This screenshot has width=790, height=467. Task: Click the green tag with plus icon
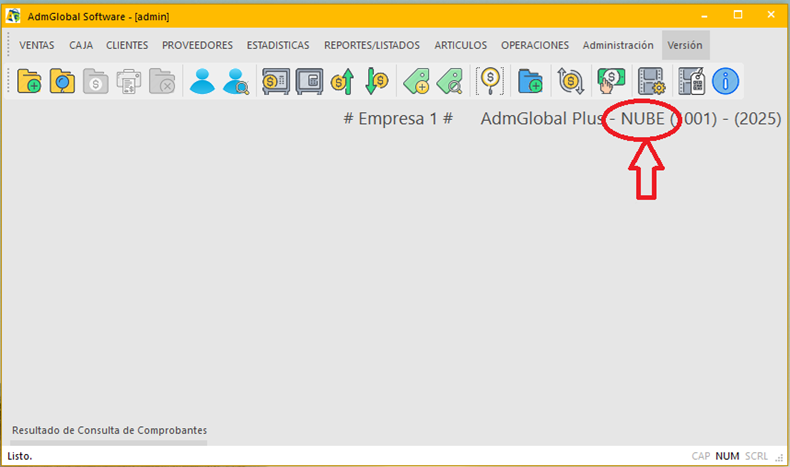(x=416, y=81)
